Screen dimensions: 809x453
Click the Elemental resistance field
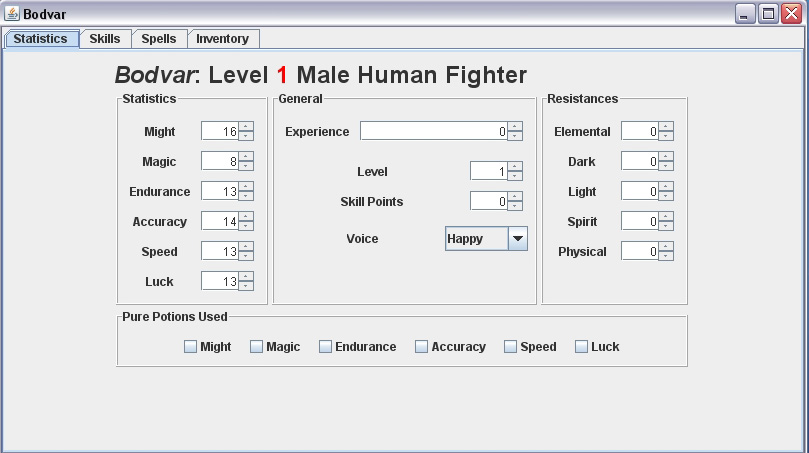click(x=640, y=131)
